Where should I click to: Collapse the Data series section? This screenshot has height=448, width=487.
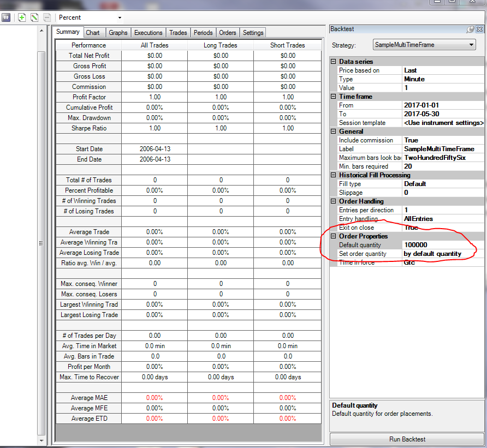(x=333, y=62)
